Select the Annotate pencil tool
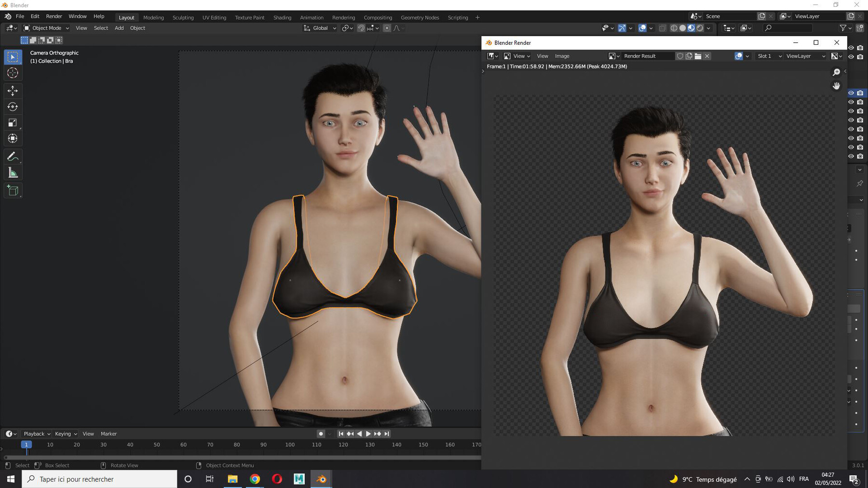This screenshot has height=488, width=868. point(13,157)
